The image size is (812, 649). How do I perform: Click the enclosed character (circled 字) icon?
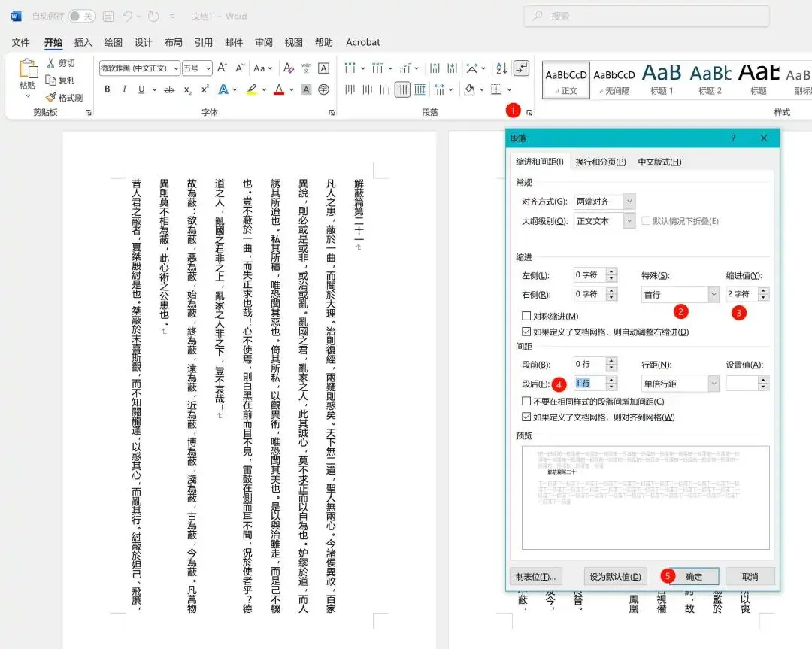tap(323, 89)
